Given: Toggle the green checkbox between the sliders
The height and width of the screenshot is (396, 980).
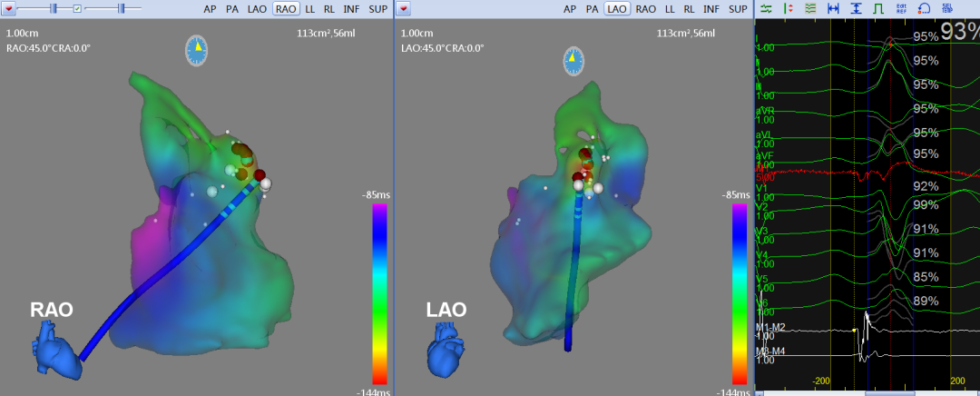Looking at the screenshot, I should 77,8.
